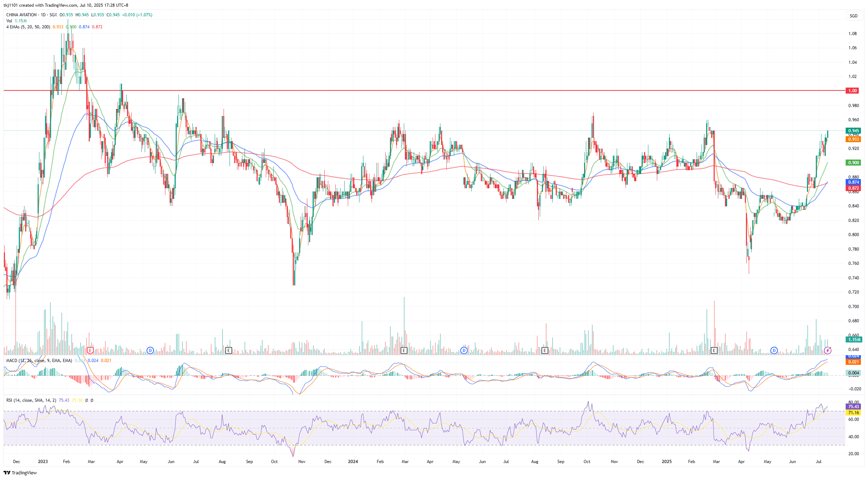Open the earnings marker in Aug 2023
868x479 pixels.
coord(229,351)
